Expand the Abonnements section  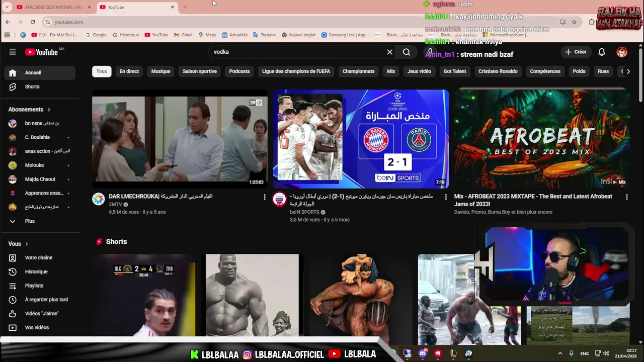click(29, 109)
